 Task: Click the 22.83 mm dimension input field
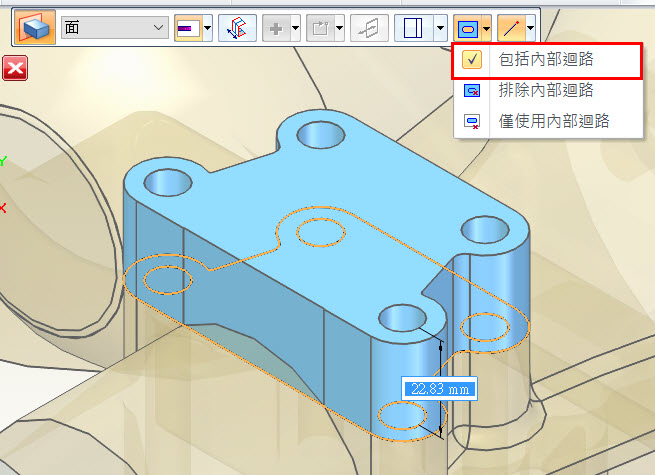(x=439, y=389)
